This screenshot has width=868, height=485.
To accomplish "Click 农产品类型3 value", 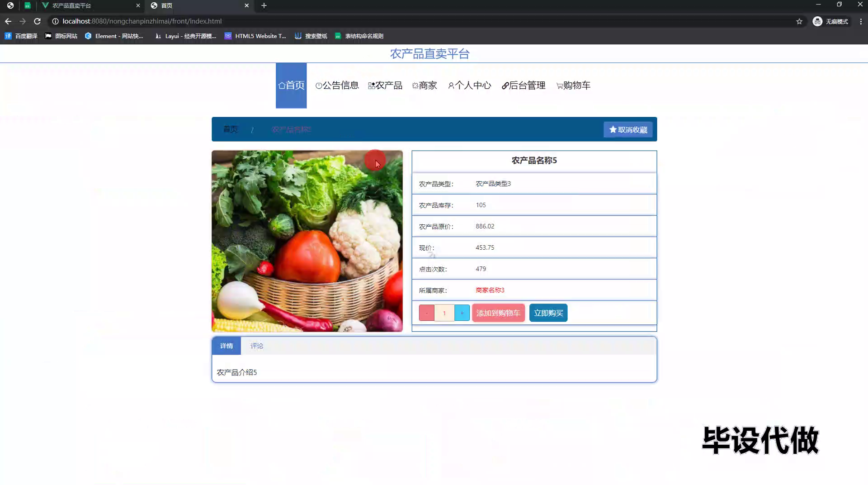I will pyautogui.click(x=493, y=184).
